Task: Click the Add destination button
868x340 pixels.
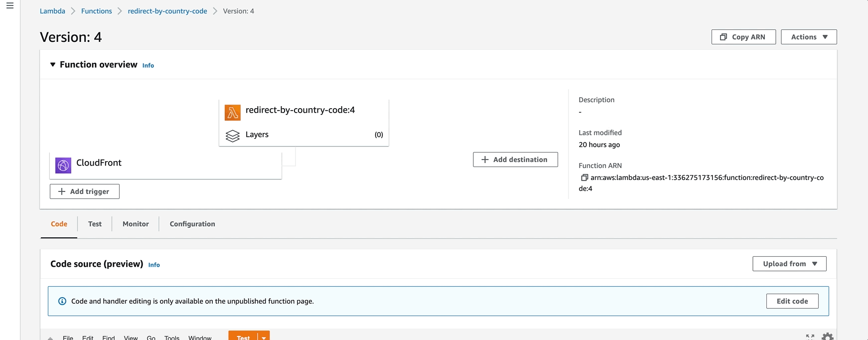Action: 515,160
